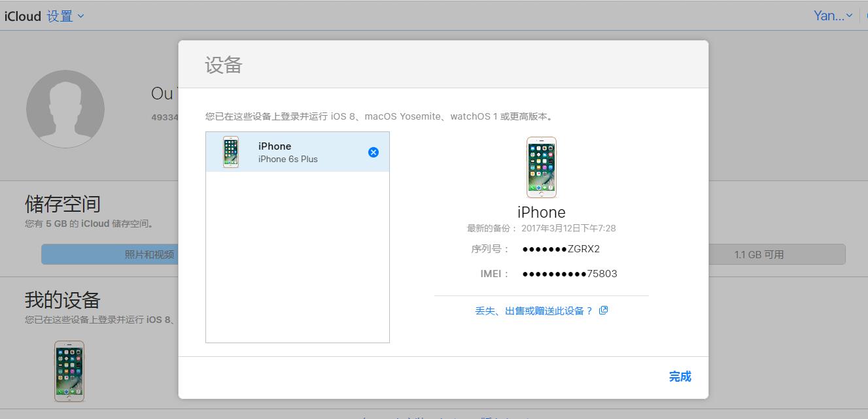This screenshot has width=868, height=419.
Task: Open the Yan... account menu
Action: pos(833,16)
